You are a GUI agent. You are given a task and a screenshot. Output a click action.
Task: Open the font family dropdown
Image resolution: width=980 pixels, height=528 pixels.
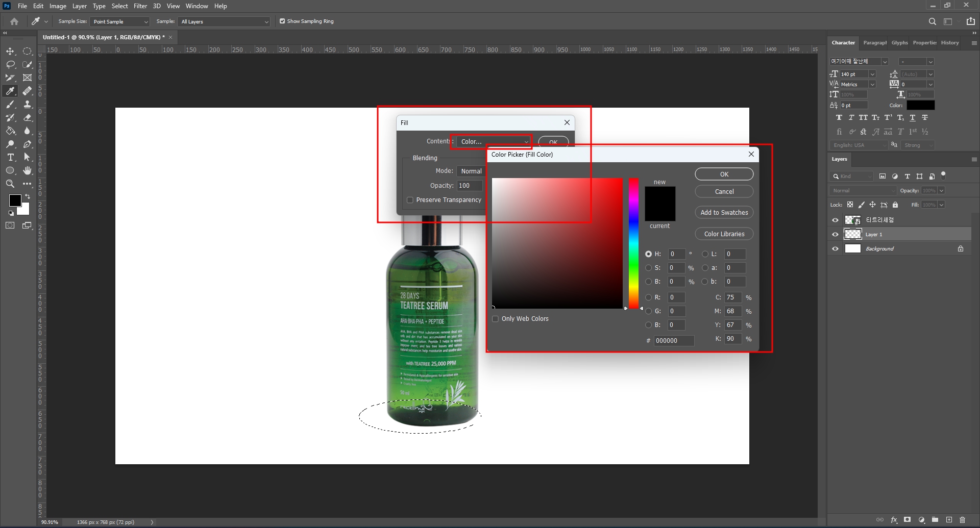[859, 61]
